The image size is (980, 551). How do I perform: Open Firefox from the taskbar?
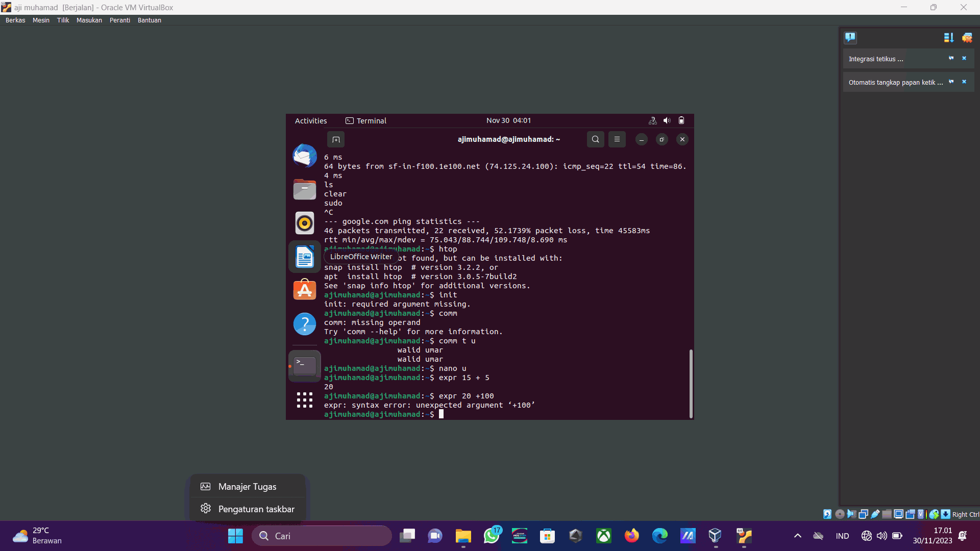pos(632,536)
